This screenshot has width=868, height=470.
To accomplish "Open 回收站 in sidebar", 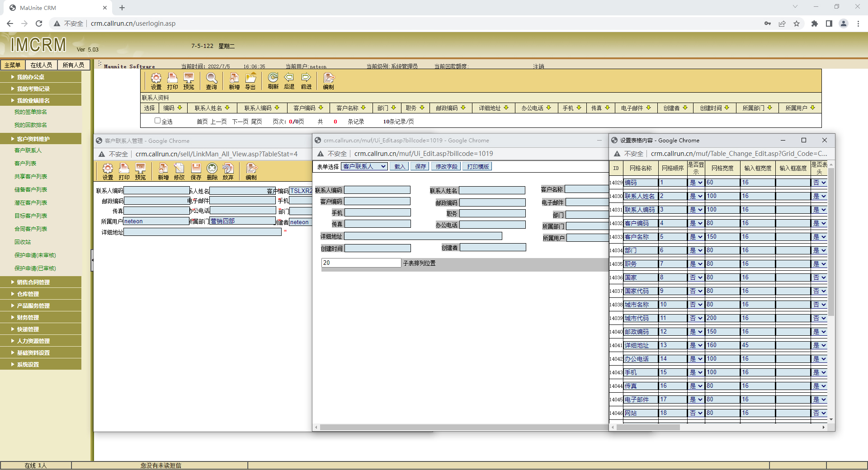I will pos(23,242).
